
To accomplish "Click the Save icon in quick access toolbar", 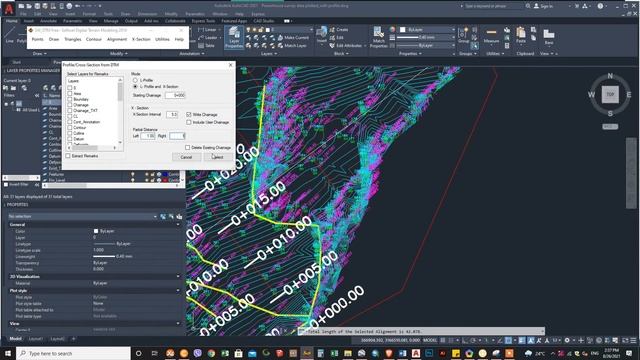I will point(37,6).
